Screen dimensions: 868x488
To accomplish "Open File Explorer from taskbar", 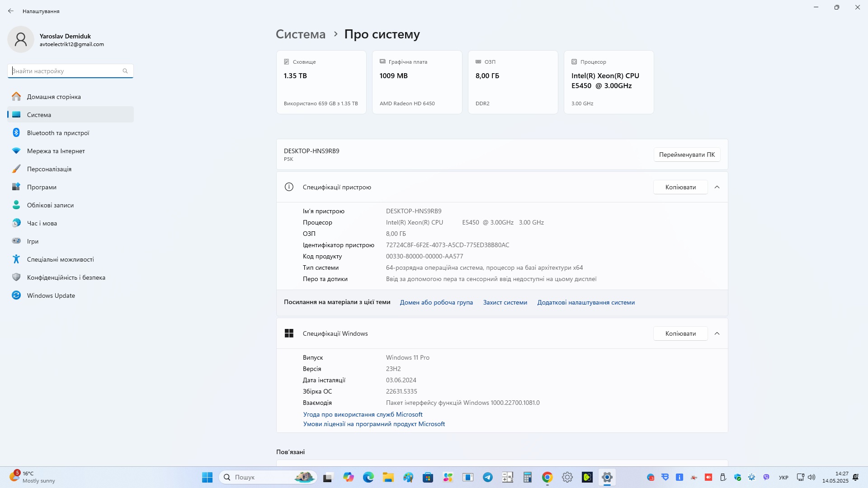I will (x=388, y=477).
